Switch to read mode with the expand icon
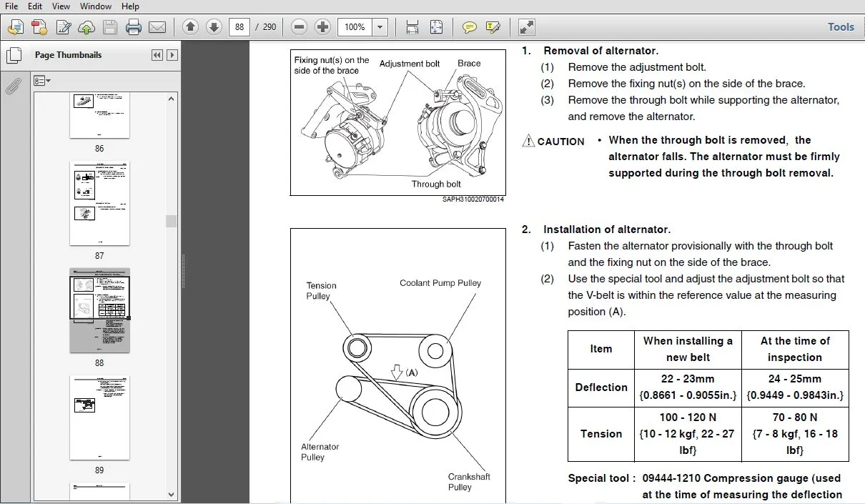The image size is (865, 504). click(526, 27)
